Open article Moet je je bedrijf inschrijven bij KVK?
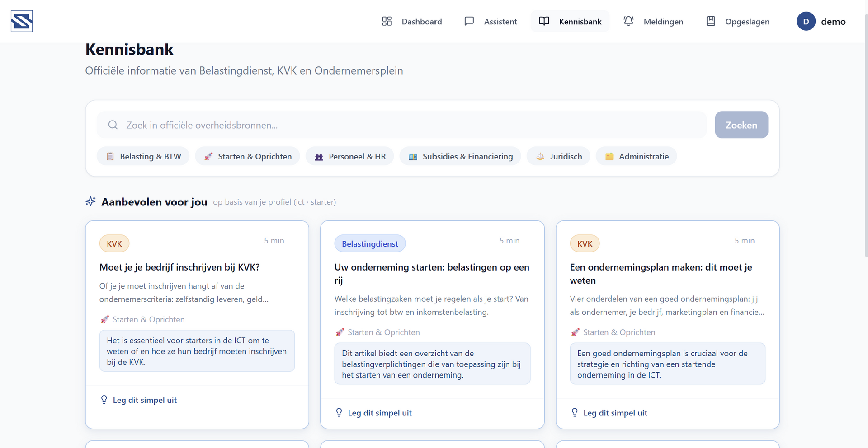Image resolution: width=868 pixels, height=448 pixels. (179, 267)
